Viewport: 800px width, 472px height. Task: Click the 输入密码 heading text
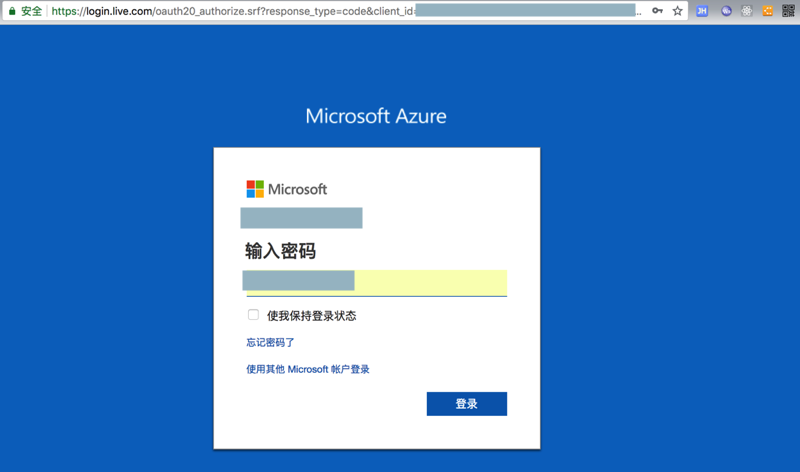[x=280, y=251]
